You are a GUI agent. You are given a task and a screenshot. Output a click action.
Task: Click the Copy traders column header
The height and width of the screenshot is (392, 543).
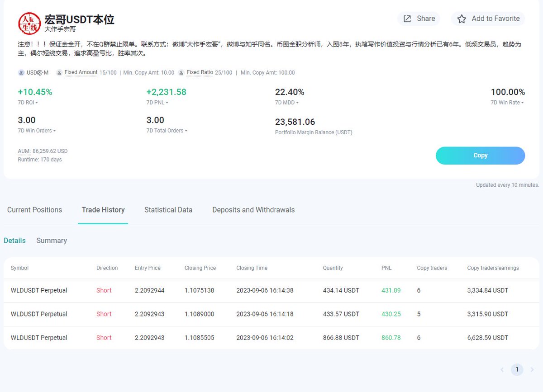click(x=432, y=268)
